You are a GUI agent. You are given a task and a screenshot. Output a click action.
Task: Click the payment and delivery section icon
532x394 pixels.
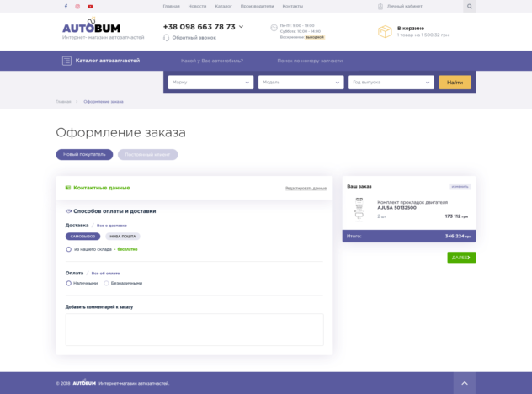tap(68, 211)
